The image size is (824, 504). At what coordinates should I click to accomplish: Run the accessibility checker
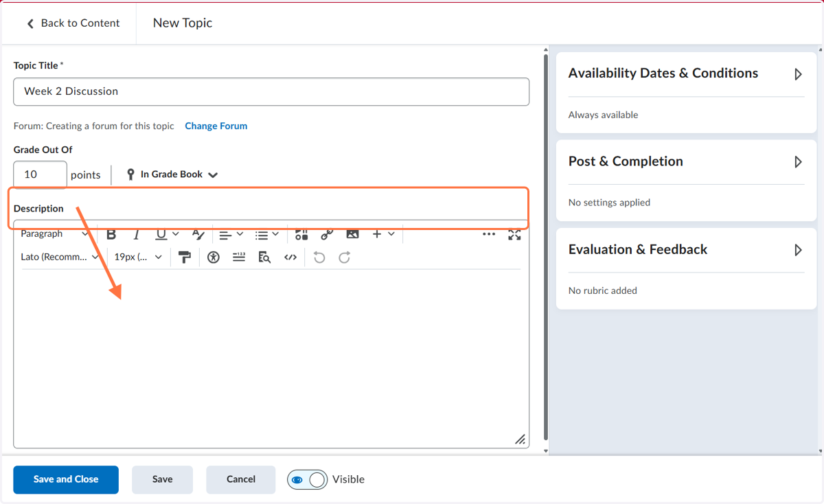(x=214, y=257)
